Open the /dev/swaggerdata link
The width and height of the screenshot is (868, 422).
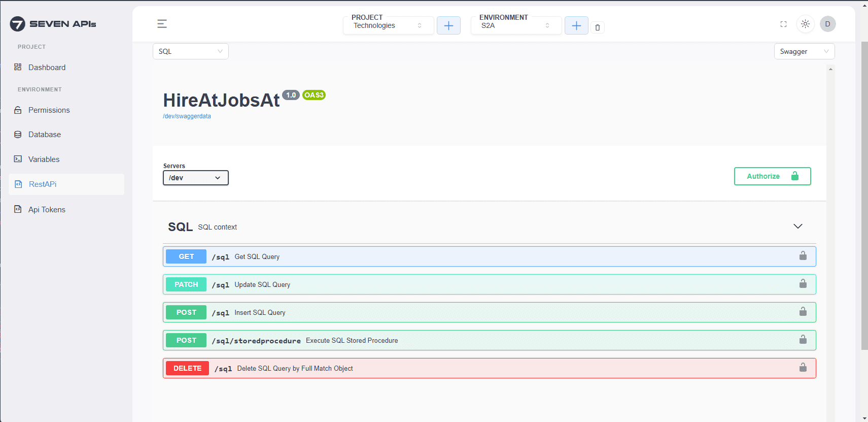tap(187, 116)
